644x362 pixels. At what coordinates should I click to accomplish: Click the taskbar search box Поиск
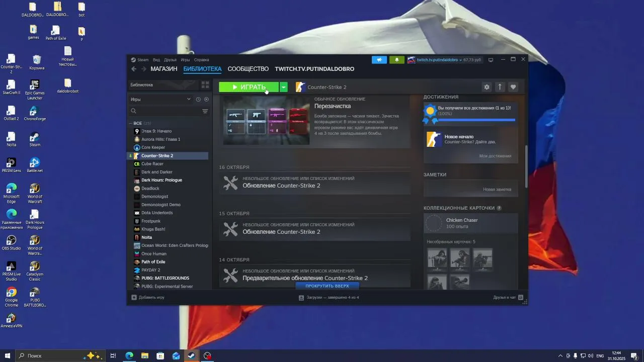pos(60,355)
